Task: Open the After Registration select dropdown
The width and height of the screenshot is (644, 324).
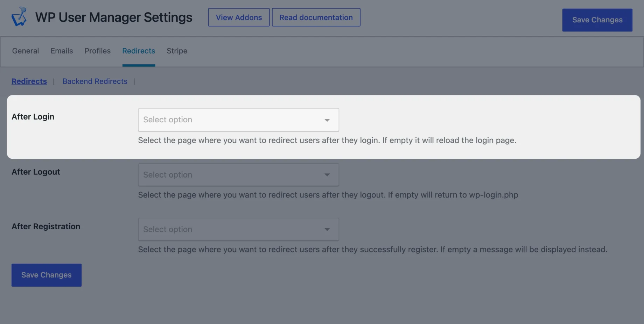Action: [238, 229]
